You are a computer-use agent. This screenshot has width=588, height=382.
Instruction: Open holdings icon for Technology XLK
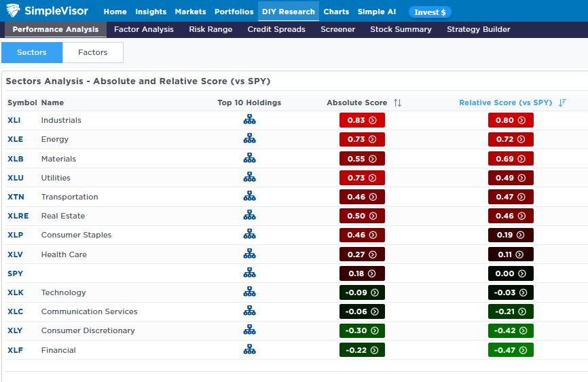coord(249,292)
